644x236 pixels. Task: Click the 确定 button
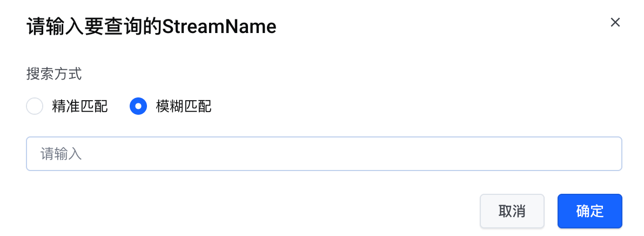coord(589,211)
